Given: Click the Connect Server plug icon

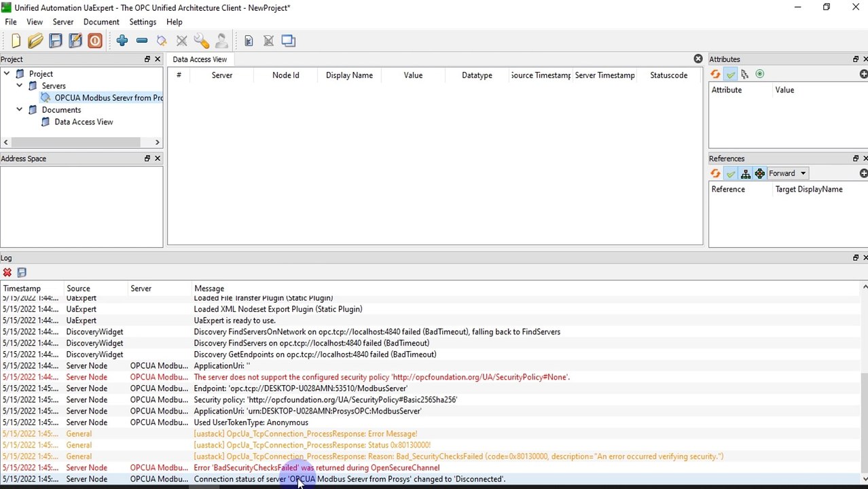Looking at the screenshot, I should (162, 41).
